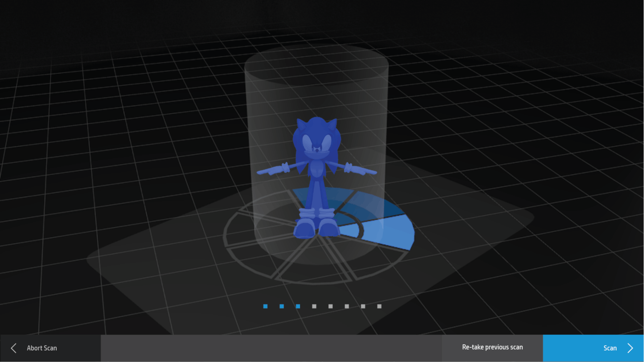644x362 pixels.
Task: Toggle the fourth gray progress indicator
Action: [314, 306]
